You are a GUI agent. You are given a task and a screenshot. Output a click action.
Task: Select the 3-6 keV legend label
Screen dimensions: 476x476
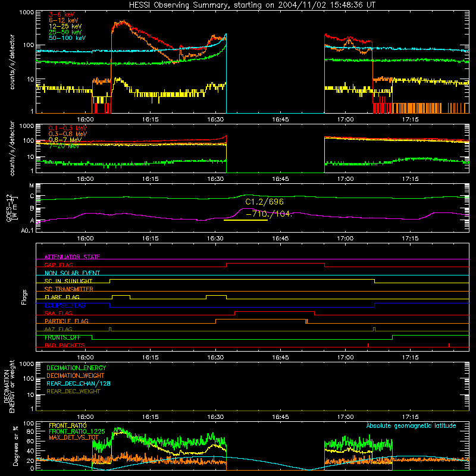click(62, 14)
